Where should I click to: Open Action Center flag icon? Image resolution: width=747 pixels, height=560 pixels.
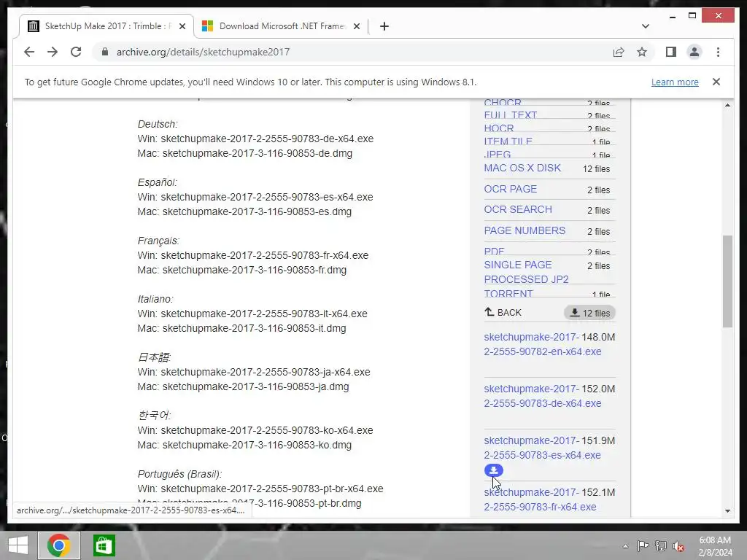643,545
